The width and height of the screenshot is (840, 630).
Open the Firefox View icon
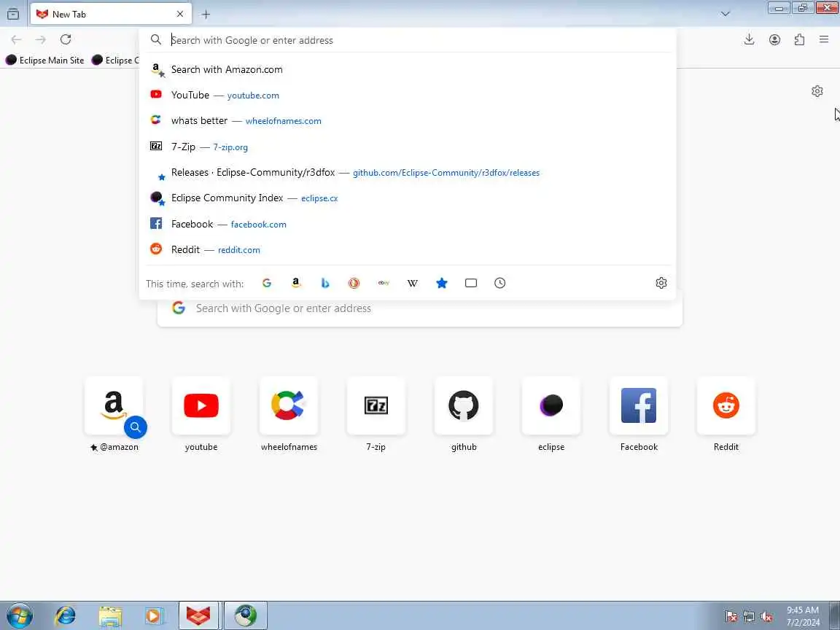pos(13,14)
